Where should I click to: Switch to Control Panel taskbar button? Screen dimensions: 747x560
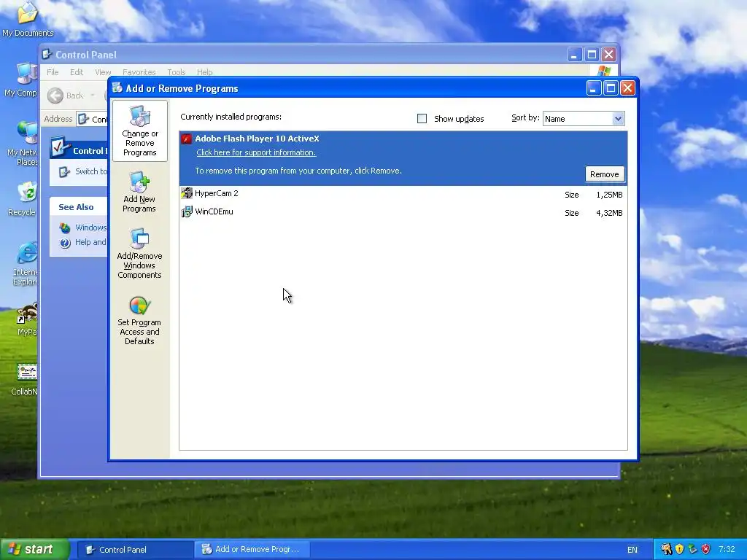[135, 550]
